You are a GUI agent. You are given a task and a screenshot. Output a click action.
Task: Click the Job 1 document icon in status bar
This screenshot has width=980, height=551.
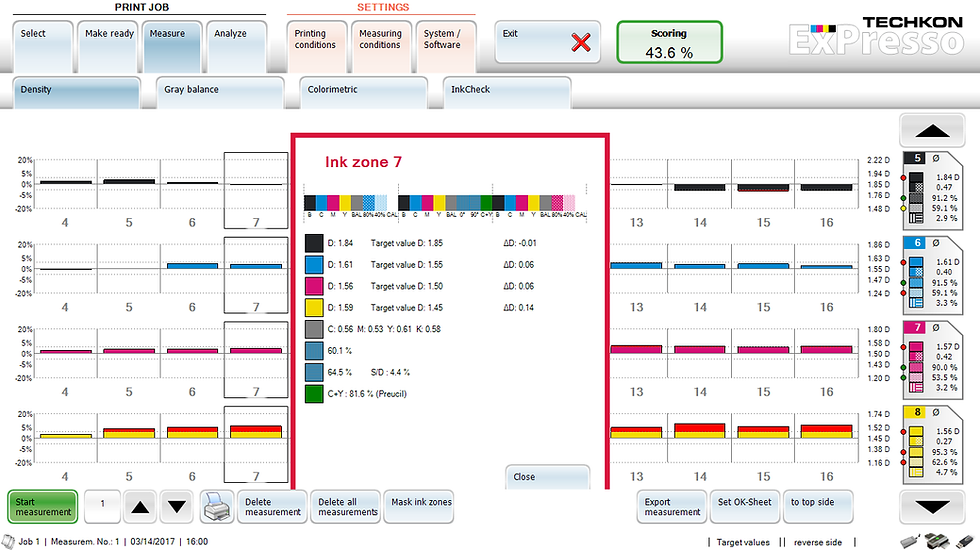(8, 542)
